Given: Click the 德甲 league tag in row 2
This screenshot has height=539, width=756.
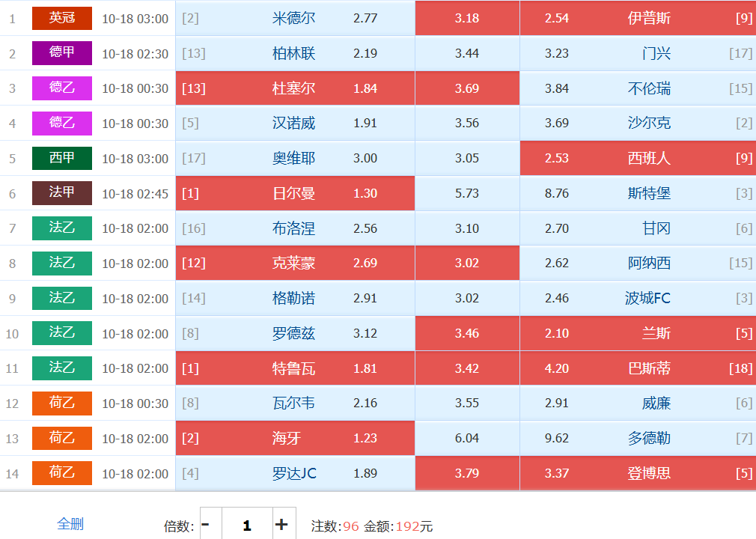Looking at the screenshot, I should 61,53.
